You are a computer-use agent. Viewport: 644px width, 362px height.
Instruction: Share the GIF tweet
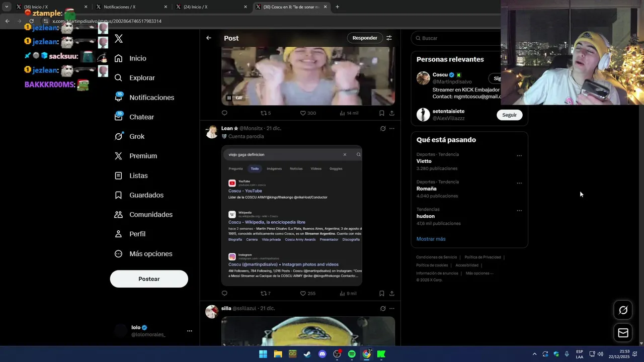(392, 113)
